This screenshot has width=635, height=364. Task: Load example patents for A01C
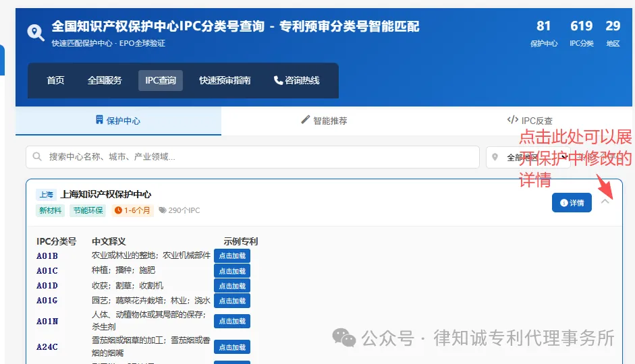pos(232,271)
